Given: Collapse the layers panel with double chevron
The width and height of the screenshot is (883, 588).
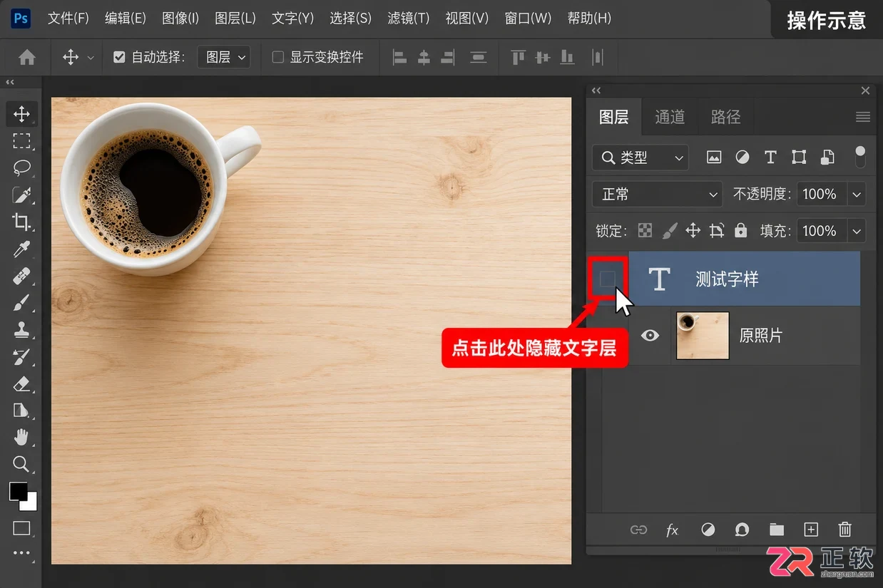Looking at the screenshot, I should tap(596, 91).
